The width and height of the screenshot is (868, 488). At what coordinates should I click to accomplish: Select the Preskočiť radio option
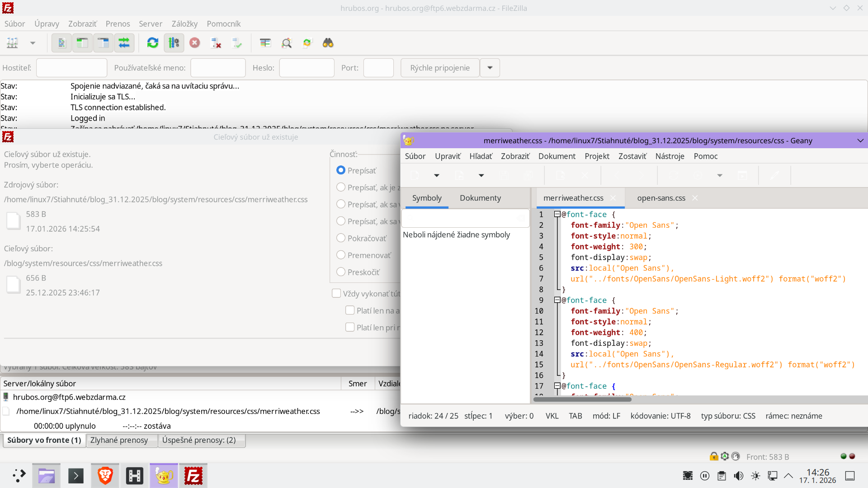[341, 272]
